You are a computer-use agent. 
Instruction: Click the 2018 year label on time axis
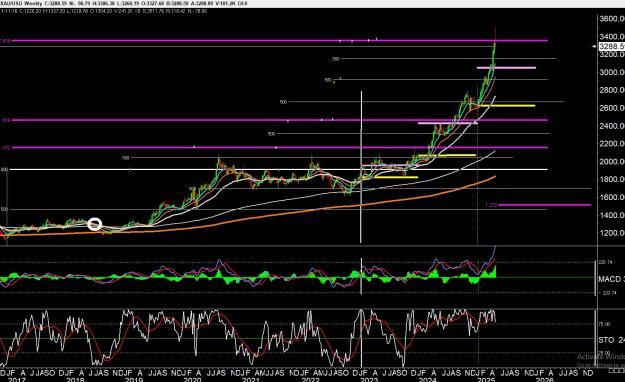(75, 379)
